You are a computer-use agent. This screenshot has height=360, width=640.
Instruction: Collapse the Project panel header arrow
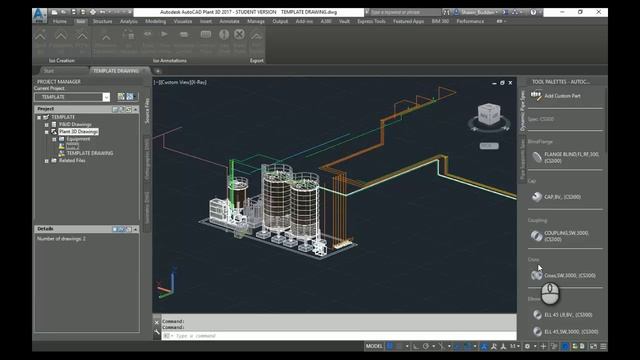coord(136,109)
